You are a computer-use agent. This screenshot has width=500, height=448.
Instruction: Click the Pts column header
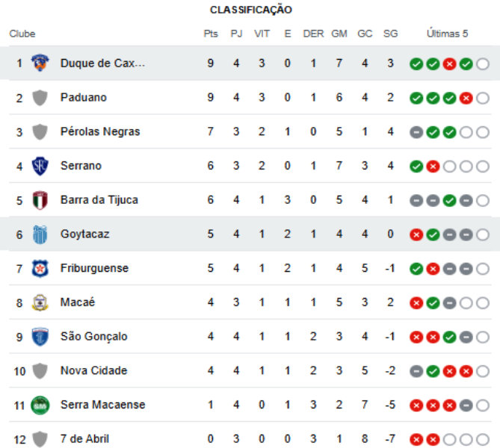(211, 34)
